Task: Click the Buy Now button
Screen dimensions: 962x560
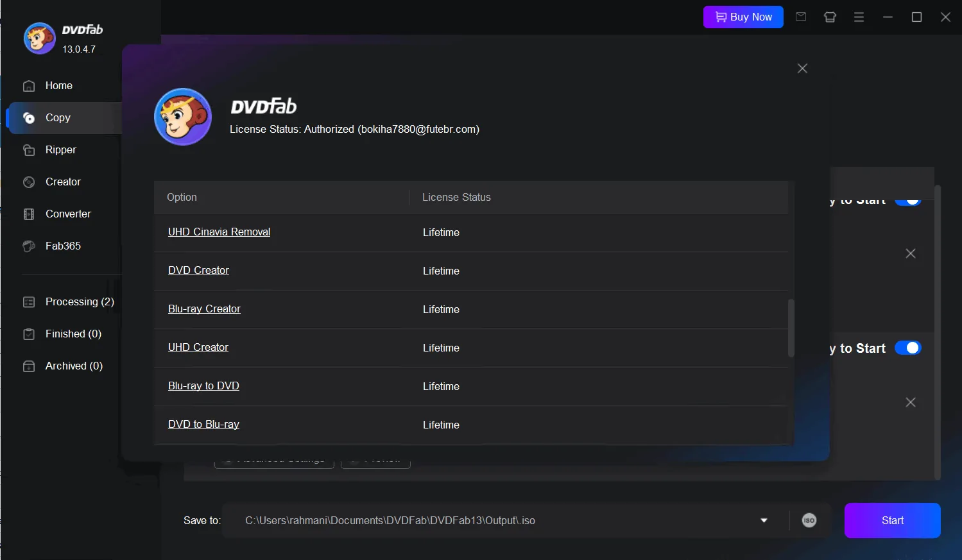Action: 743,17
